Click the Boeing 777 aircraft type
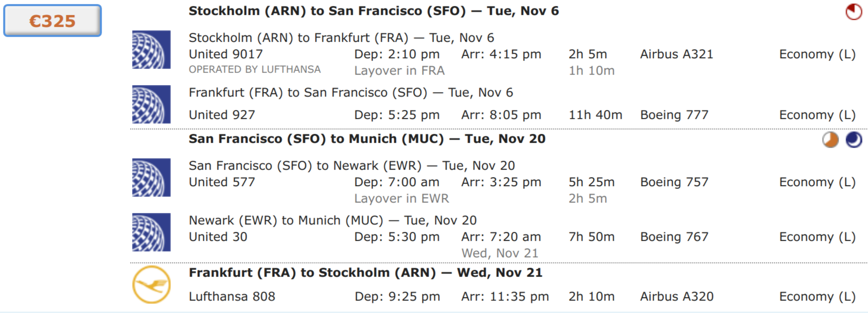 tap(674, 115)
